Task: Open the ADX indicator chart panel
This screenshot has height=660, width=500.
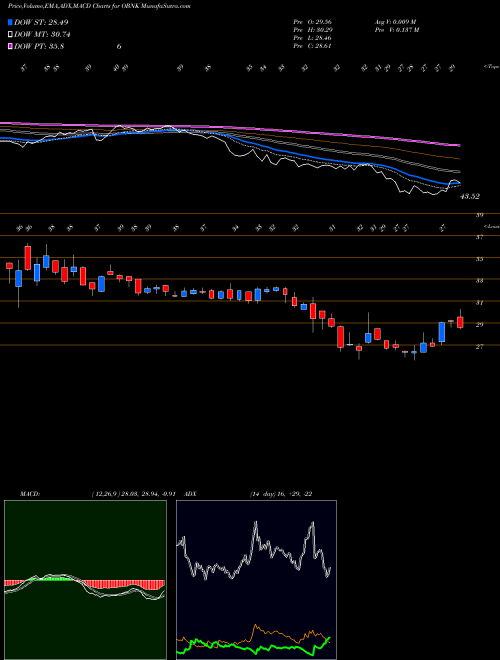Action: pyautogui.click(x=256, y=580)
